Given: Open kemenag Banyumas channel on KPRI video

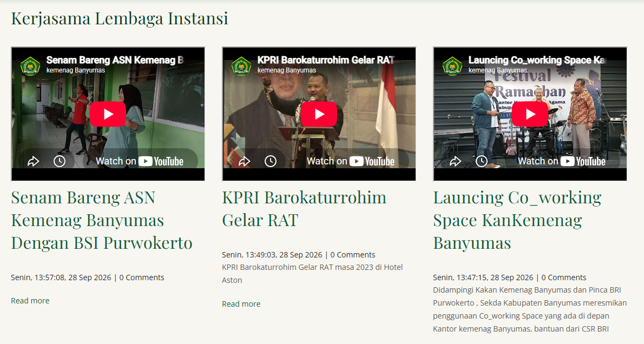Looking at the screenshot, I should (x=287, y=70).
